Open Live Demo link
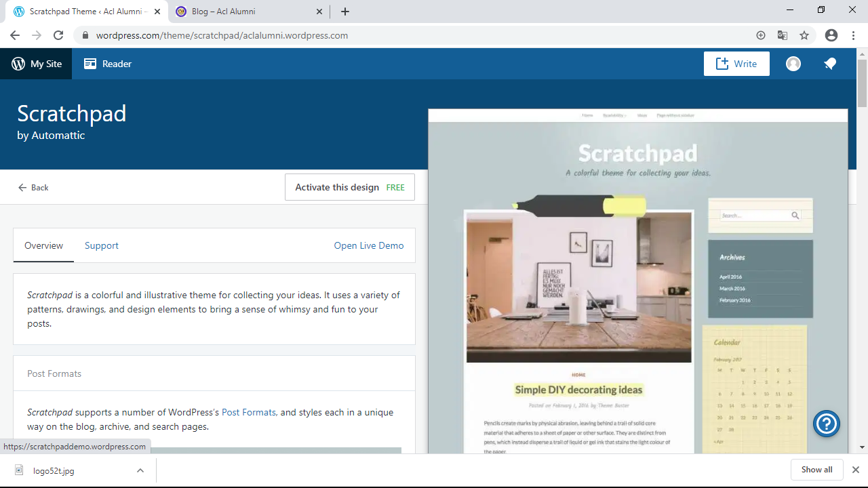868x488 pixels. tap(368, 245)
